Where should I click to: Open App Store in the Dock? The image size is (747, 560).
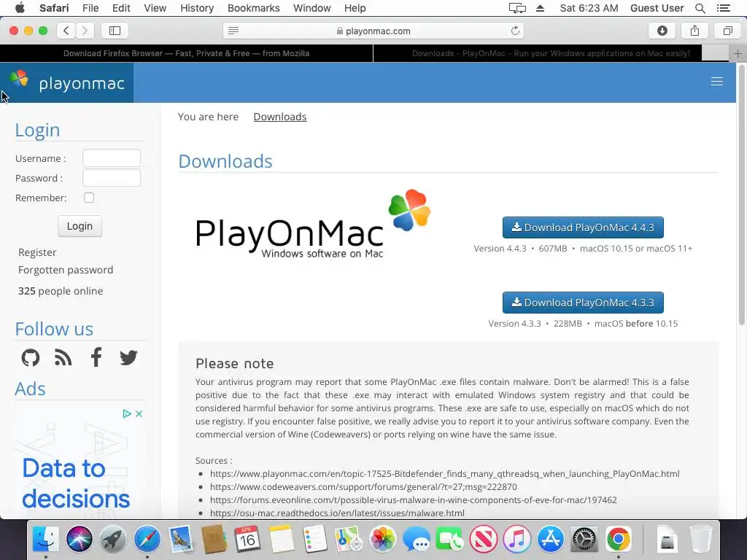coord(551,539)
